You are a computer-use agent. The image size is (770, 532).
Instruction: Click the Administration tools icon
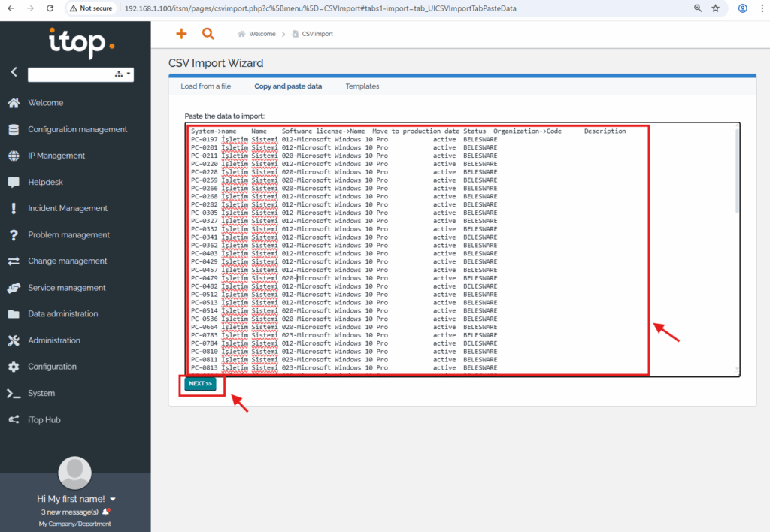(14, 340)
